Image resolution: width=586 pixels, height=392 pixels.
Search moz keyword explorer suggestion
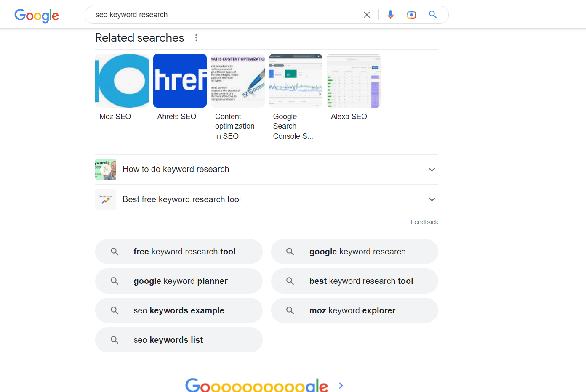pos(354,310)
